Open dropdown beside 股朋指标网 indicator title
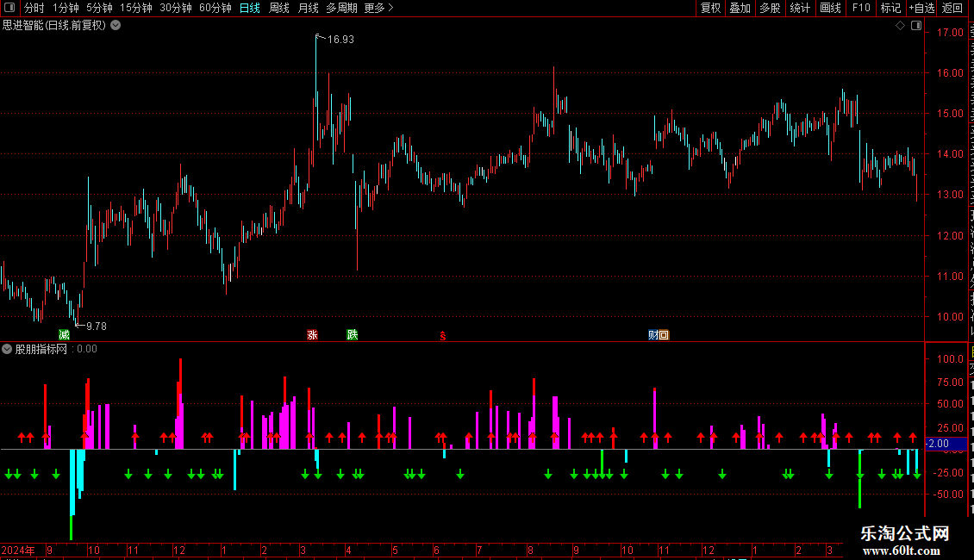The image size is (974, 560). click(7, 349)
